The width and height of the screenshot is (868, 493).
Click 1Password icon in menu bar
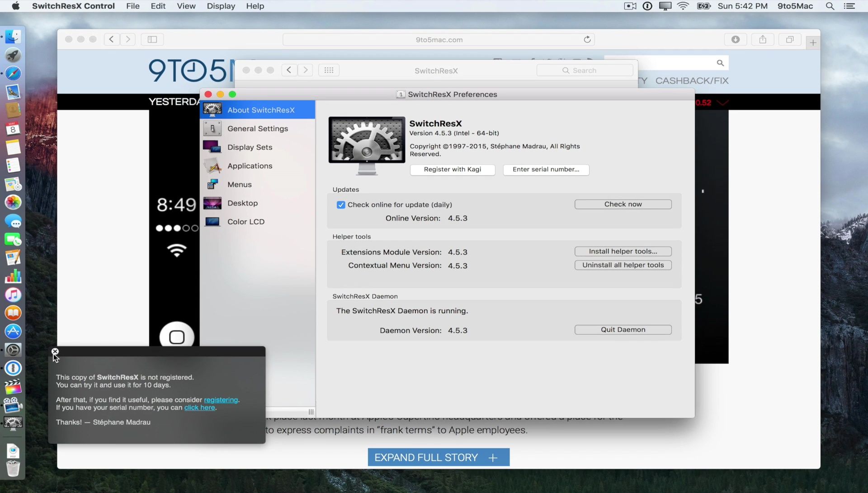(x=647, y=6)
